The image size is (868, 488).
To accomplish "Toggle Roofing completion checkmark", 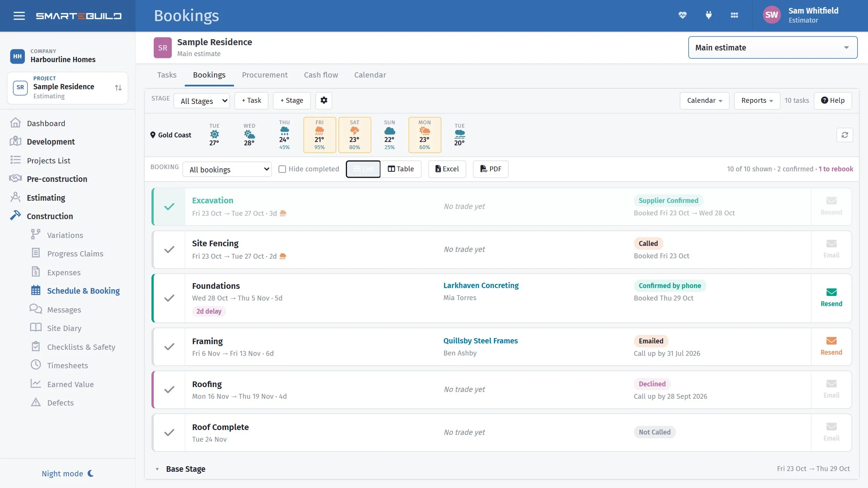I will 170,389.
